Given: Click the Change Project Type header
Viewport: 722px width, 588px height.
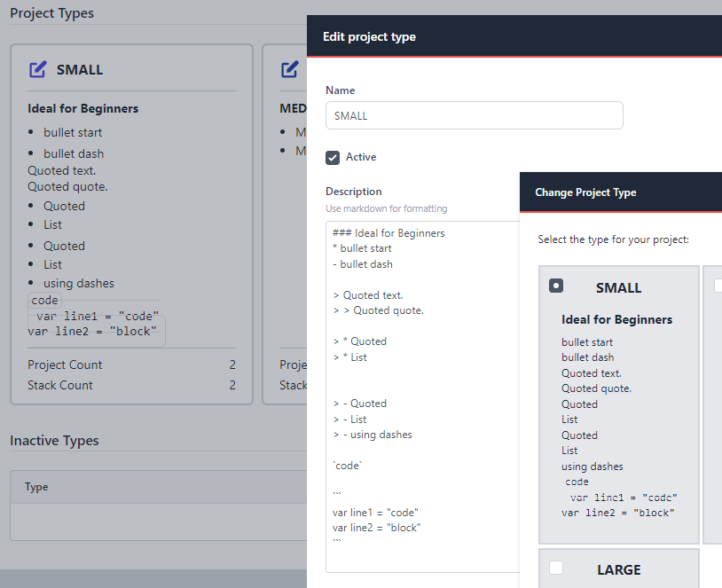Looking at the screenshot, I should pos(584,192).
